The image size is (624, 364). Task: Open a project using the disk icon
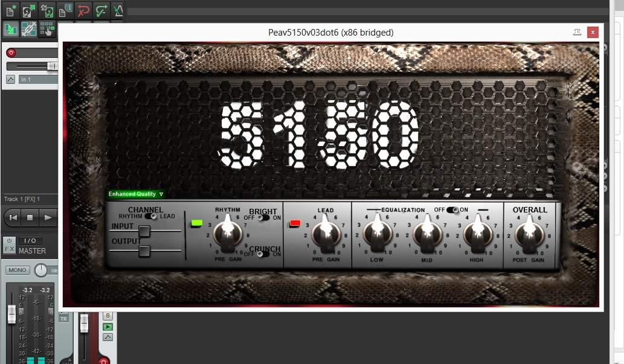tap(28, 10)
